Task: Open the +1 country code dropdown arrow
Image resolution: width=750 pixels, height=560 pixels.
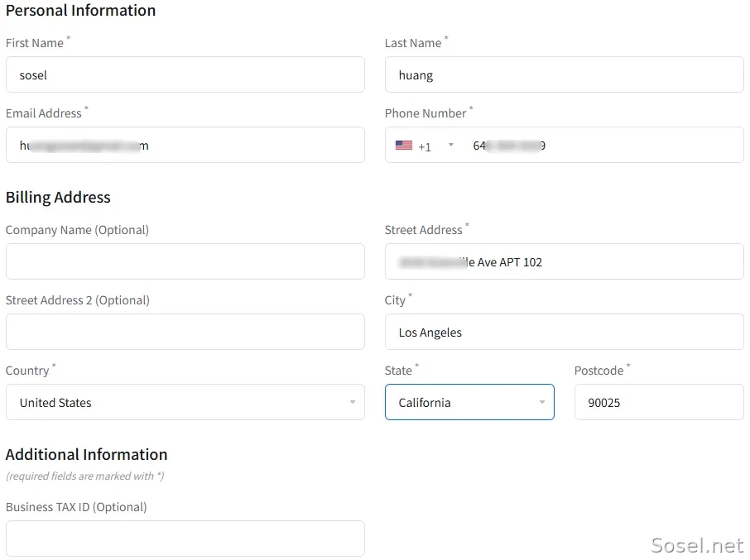Action: point(450,145)
